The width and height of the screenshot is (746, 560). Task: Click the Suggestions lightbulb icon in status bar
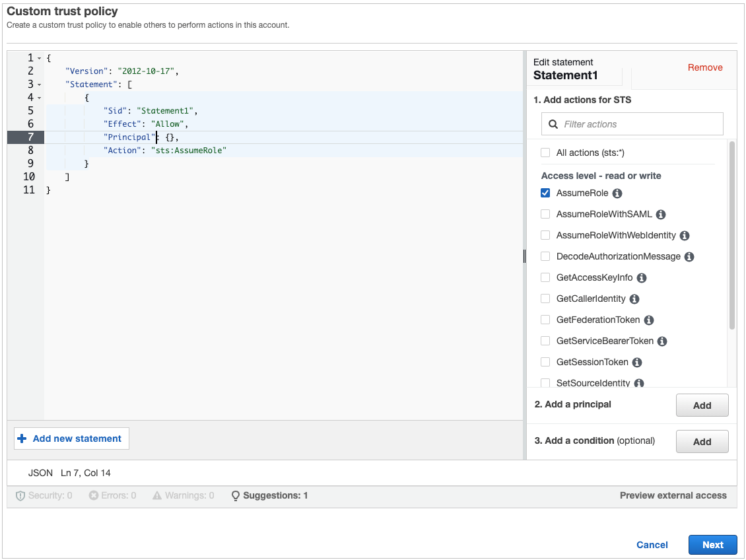(x=235, y=495)
